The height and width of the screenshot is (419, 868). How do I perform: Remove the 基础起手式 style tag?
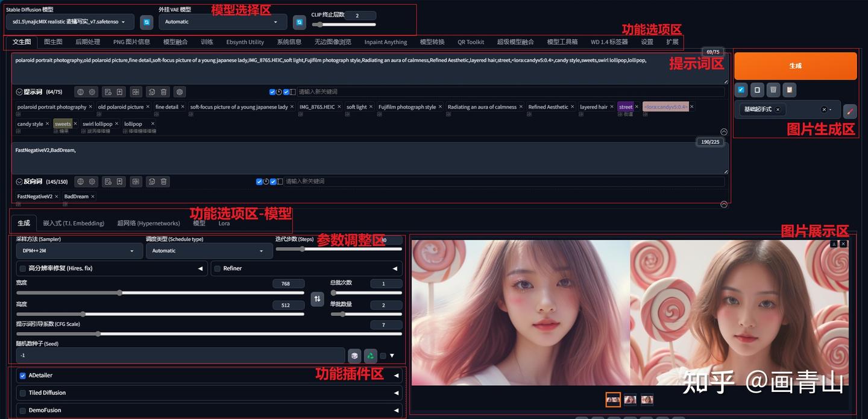(x=778, y=110)
